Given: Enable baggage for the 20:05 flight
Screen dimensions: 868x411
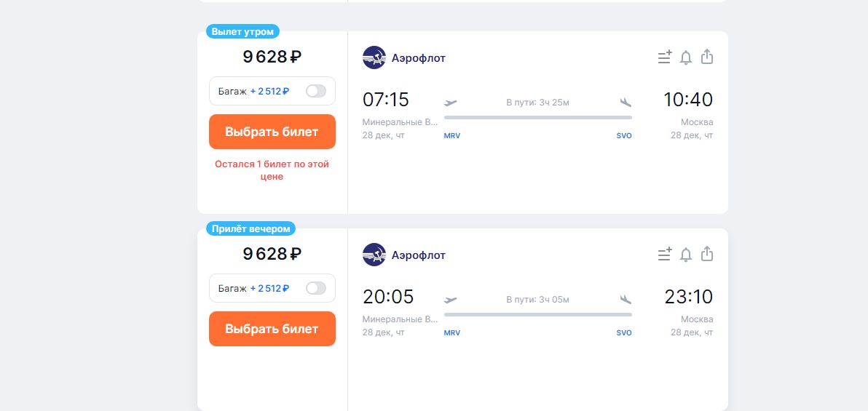Looking at the screenshot, I should tap(316, 288).
